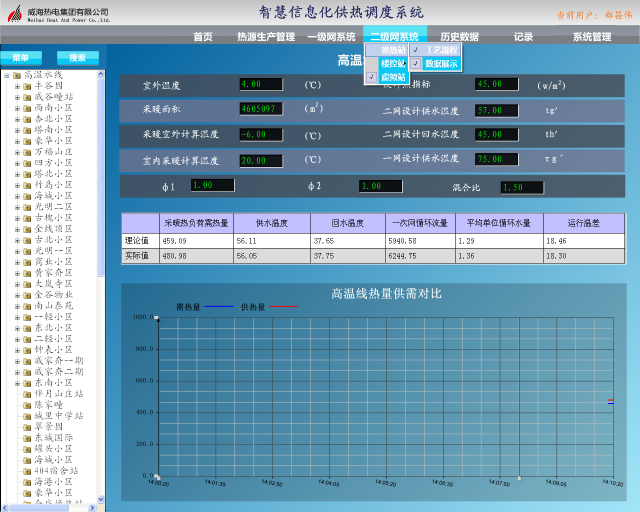Click the folder icon beside 戚谷疃站
Screen dimensions: 640x512
[27, 98]
